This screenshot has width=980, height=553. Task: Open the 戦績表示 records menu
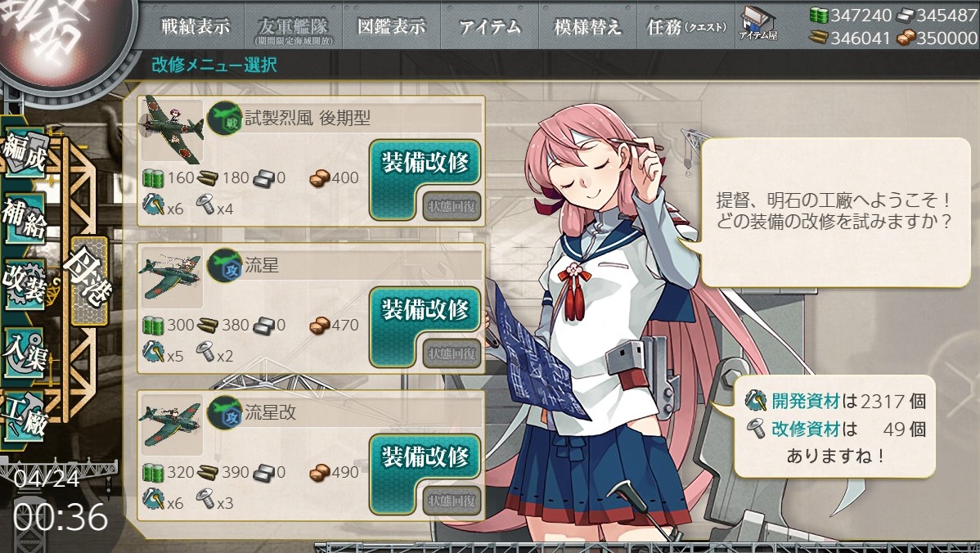coord(196,27)
